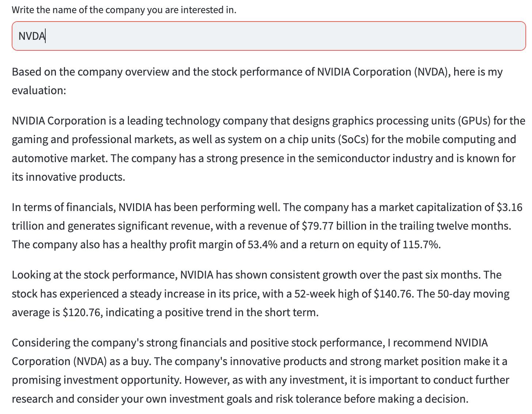Click the word "evaluation:" in the intro

click(39, 90)
